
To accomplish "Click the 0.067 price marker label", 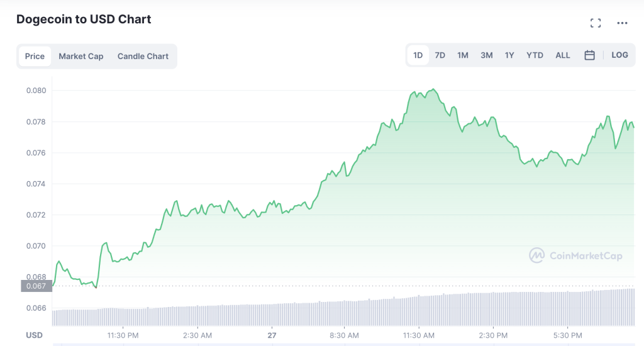I will [x=36, y=286].
